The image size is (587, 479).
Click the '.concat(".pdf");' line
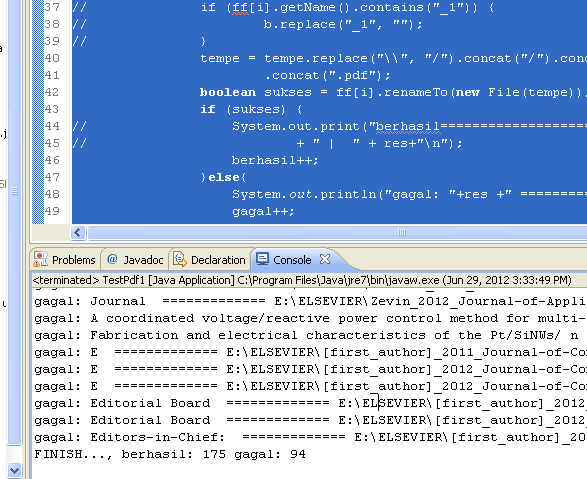click(328, 75)
